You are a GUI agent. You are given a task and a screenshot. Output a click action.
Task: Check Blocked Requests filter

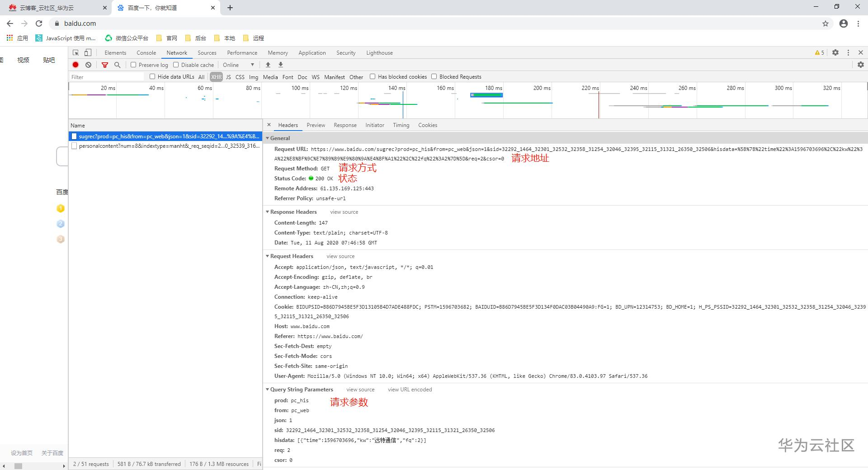click(x=434, y=76)
